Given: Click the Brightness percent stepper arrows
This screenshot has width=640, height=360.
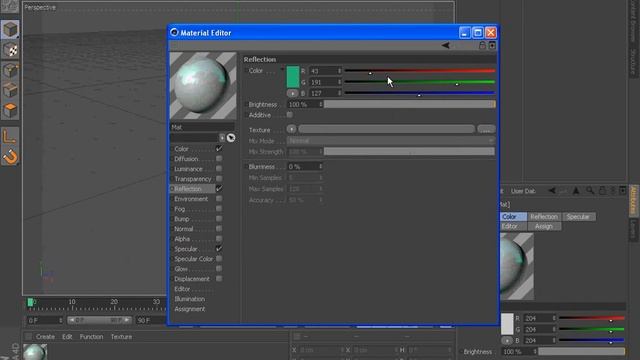Looking at the screenshot, I should [321, 104].
